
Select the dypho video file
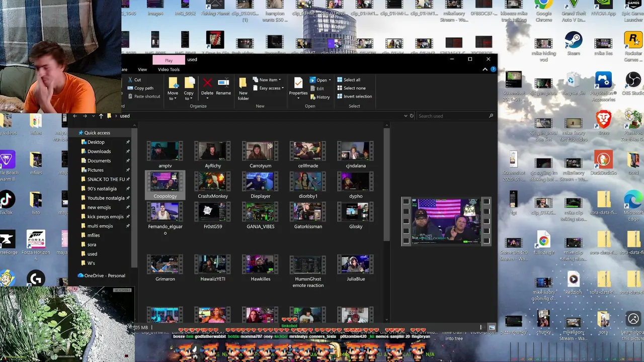click(x=356, y=186)
